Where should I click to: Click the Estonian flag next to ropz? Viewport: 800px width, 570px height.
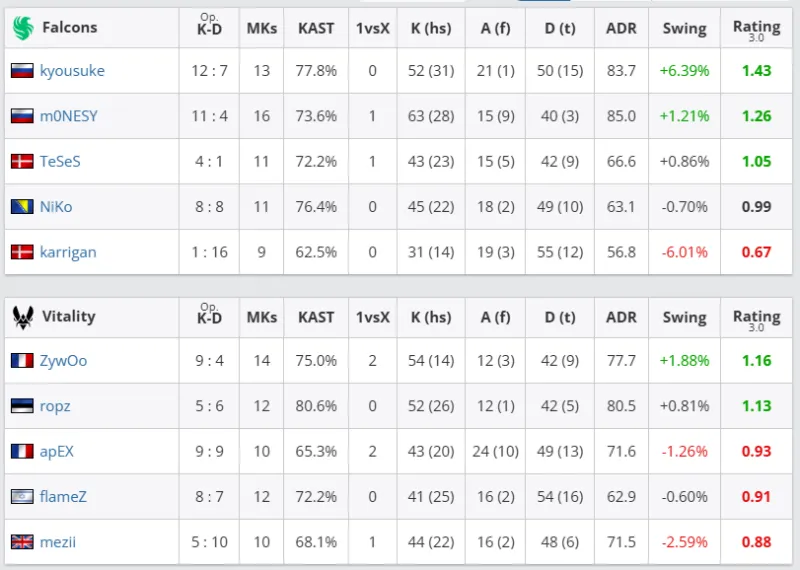pyautogui.click(x=22, y=406)
